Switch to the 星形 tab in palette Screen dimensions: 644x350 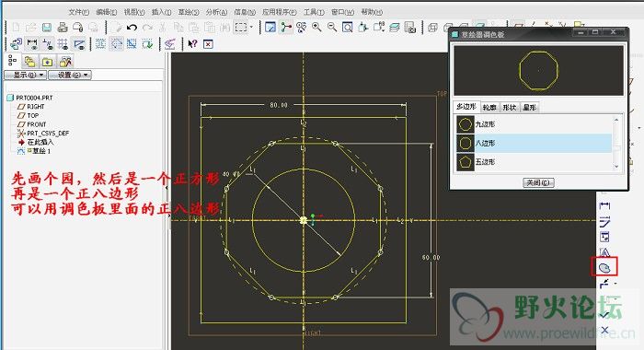529,108
